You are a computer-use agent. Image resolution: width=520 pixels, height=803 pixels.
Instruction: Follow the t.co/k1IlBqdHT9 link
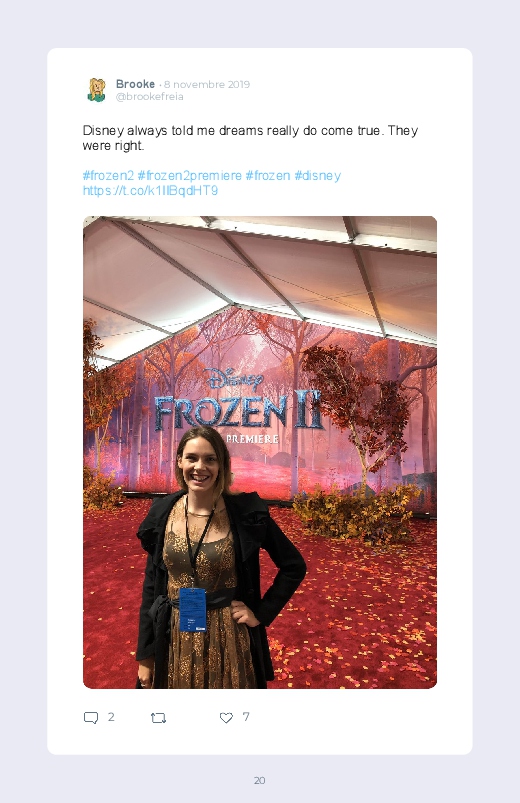150,191
